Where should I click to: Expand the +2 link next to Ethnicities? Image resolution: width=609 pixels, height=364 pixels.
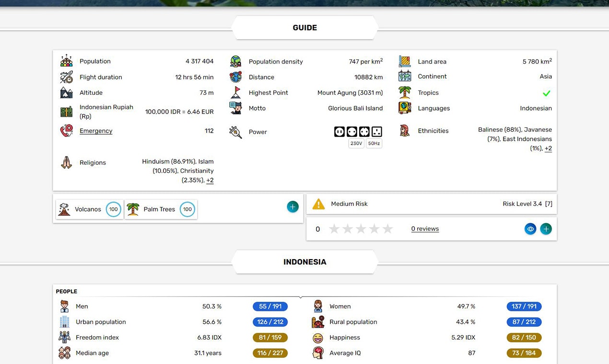(x=548, y=148)
